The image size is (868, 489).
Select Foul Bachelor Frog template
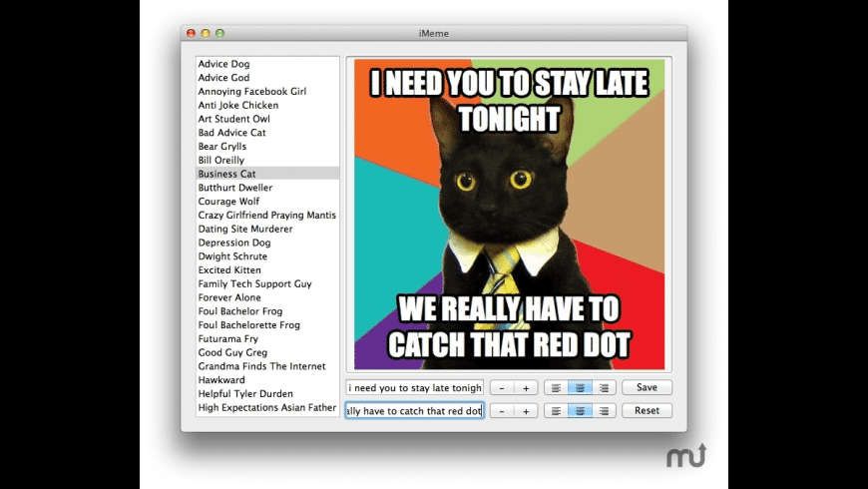tap(267, 311)
